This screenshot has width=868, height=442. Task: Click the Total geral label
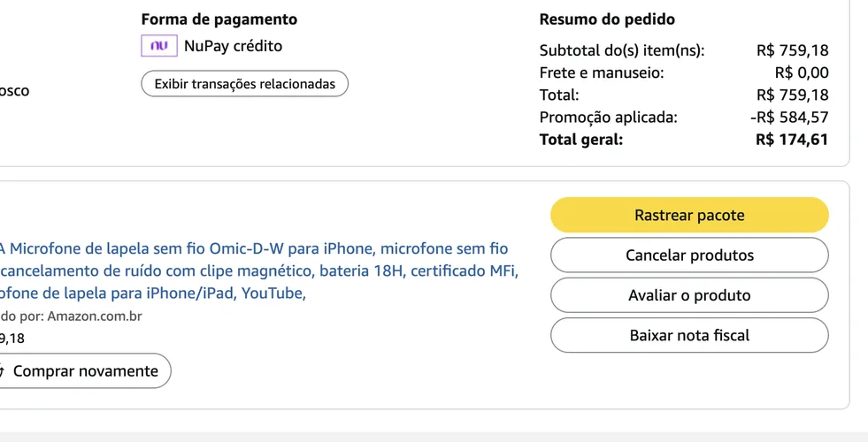coord(581,140)
